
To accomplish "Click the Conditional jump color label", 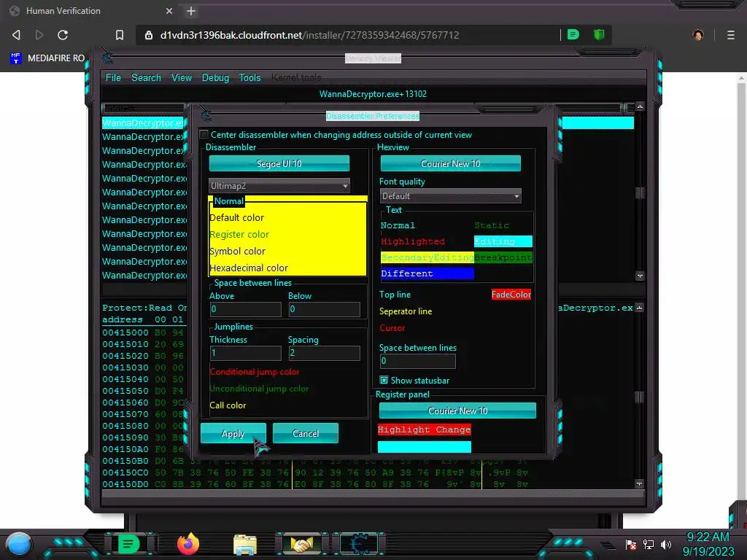I will (255, 371).
